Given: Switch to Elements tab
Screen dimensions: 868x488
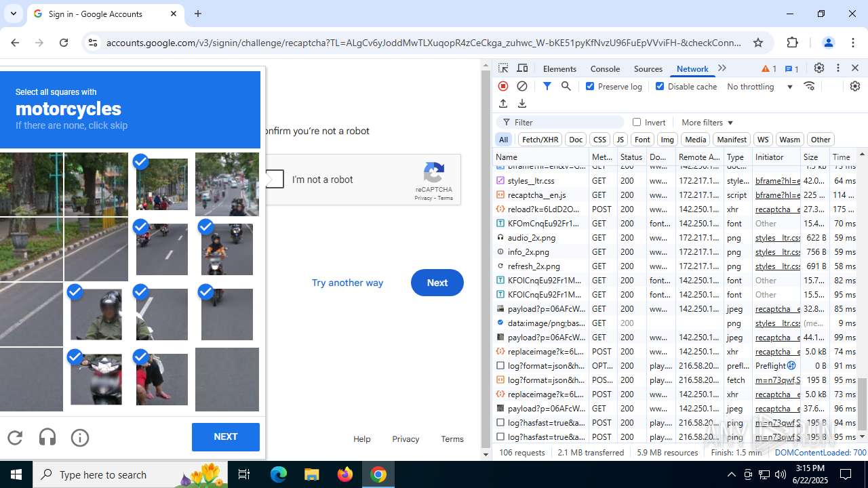Looking at the screenshot, I should pyautogui.click(x=559, y=68).
